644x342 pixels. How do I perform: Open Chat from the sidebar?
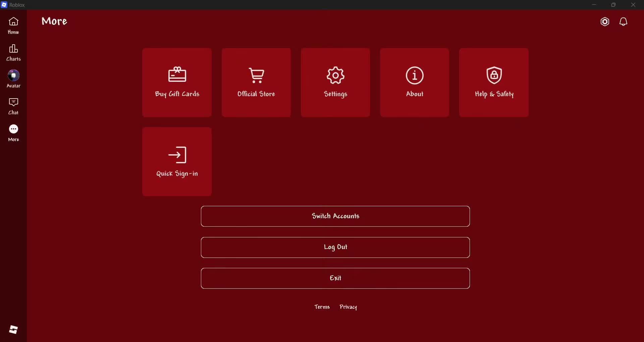(x=13, y=106)
